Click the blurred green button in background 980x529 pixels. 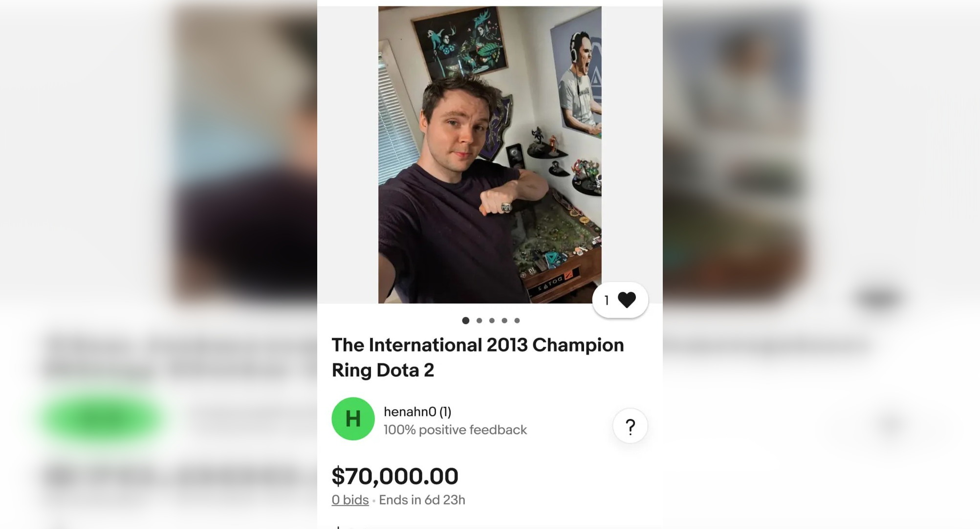103,418
